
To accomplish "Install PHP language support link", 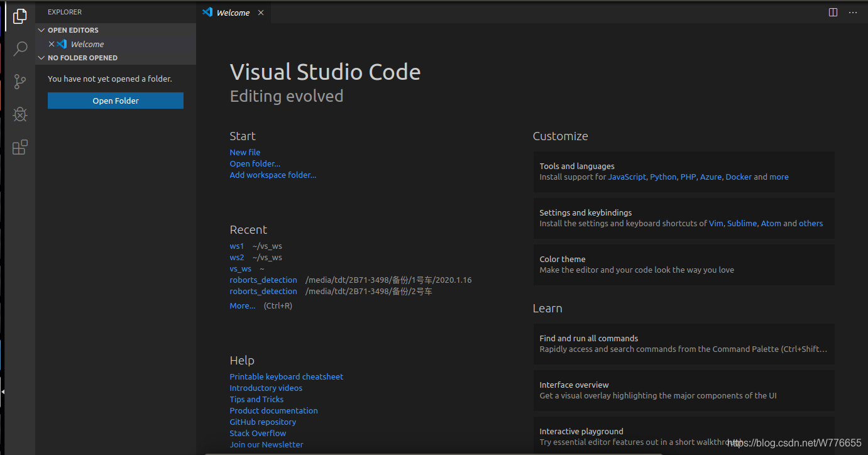I will pos(688,177).
